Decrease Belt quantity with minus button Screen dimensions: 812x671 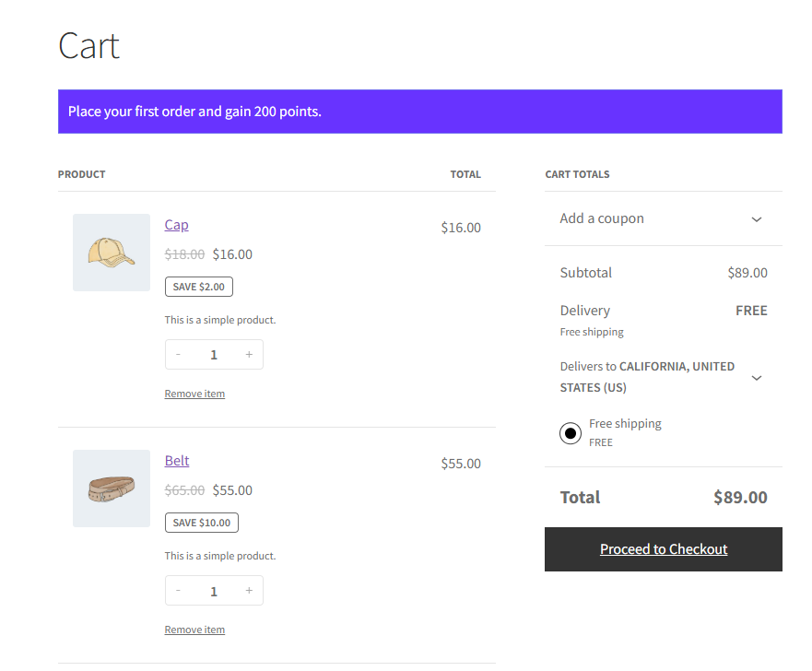tap(179, 591)
